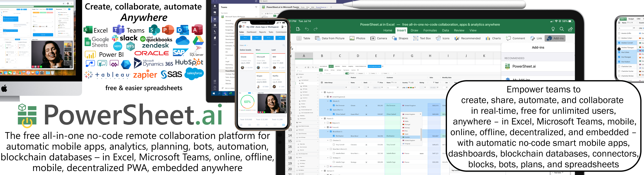The image size is (644, 175).
Task: Collapse the English (2) group
Action: (322, 92)
